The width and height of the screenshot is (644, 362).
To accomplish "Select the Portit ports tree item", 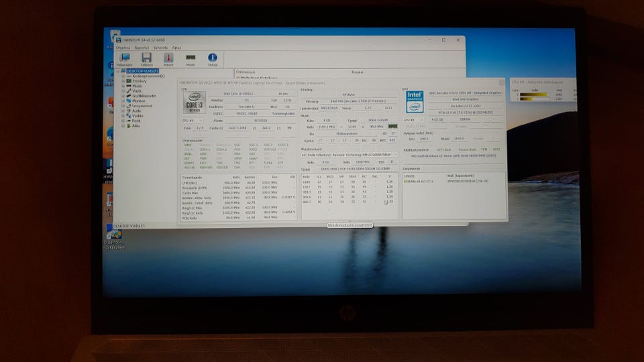I will [x=136, y=121].
